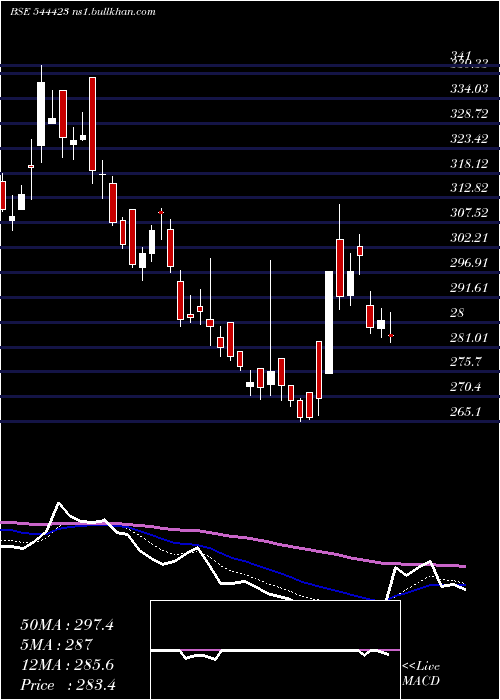
Task: Click the 12MA : 285.6 readout
Action: [67, 665]
